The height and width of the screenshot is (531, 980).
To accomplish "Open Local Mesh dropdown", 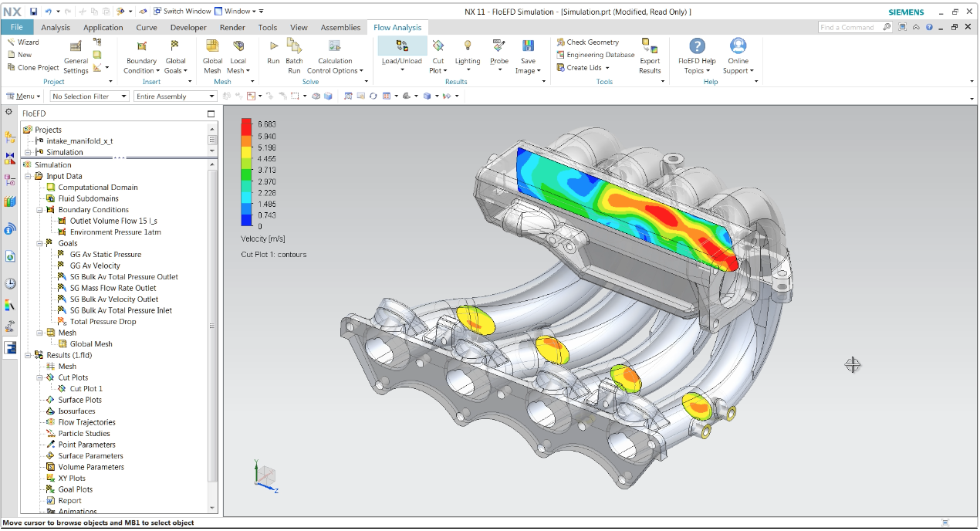I will 238,56.
